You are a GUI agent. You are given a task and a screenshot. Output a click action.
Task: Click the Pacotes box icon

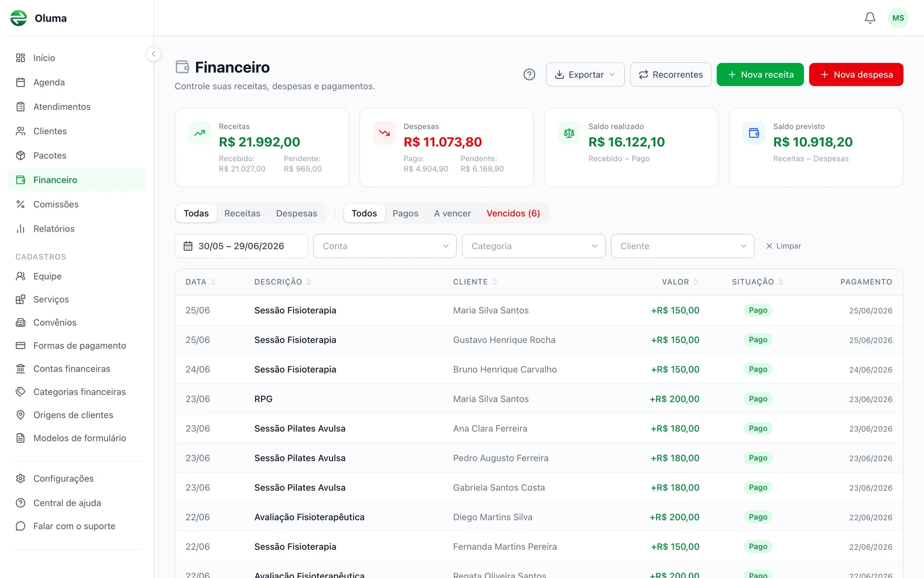pos(20,155)
